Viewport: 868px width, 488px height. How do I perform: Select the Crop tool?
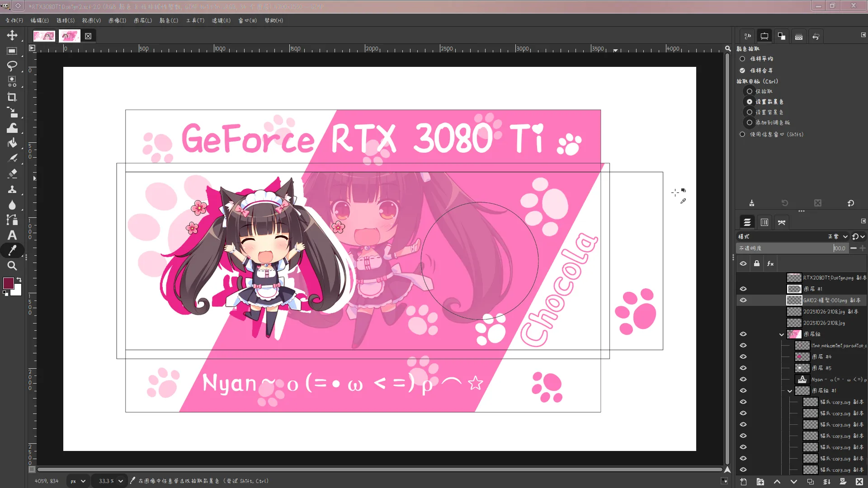pos(12,97)
